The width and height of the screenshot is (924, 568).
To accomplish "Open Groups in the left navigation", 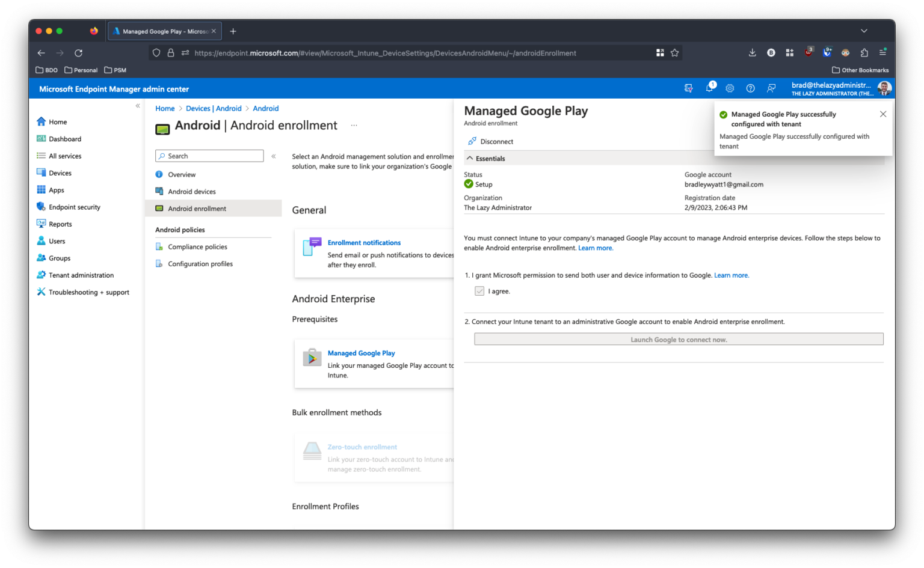I will tap(54, 258).
